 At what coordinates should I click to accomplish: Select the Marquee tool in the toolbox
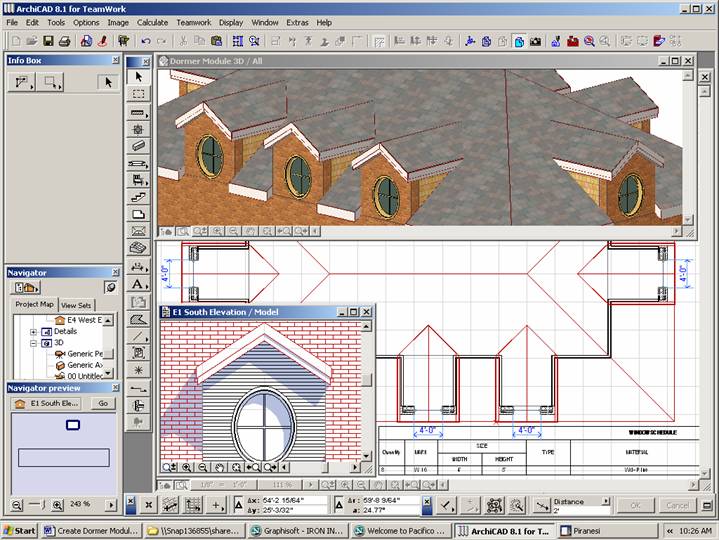click(138, 94)
